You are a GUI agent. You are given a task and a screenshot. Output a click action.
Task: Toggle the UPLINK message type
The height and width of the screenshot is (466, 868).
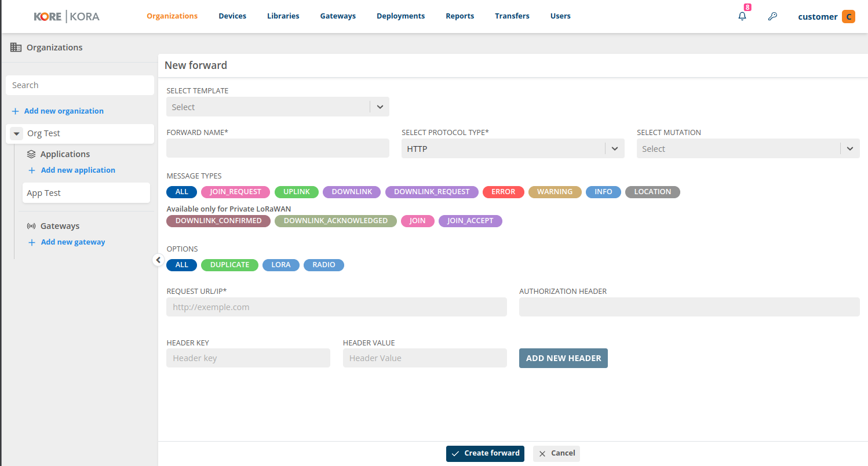(x=297, y=192)
